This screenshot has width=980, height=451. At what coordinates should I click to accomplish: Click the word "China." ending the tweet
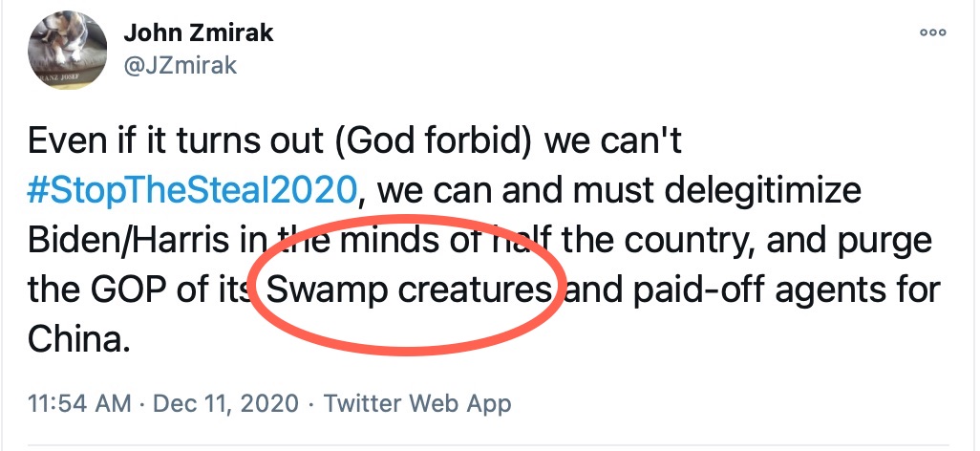click(x=77, y=339)
